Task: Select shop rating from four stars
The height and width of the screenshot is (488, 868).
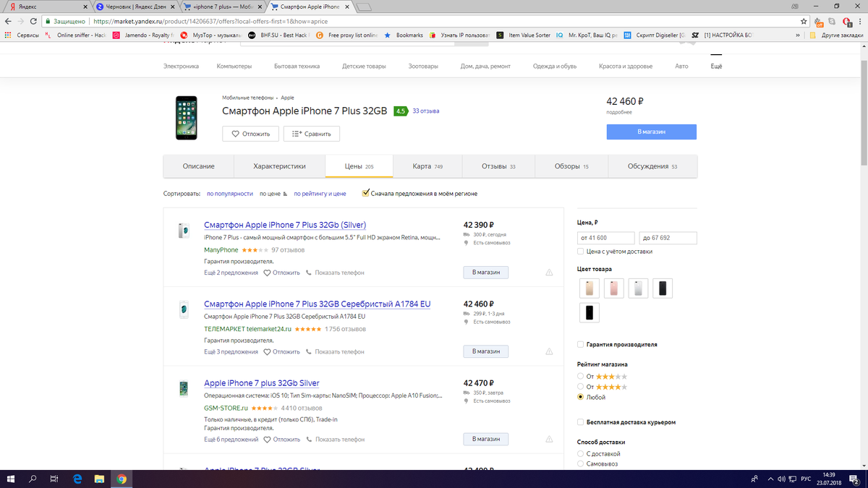Action: [x=580, y=387]
